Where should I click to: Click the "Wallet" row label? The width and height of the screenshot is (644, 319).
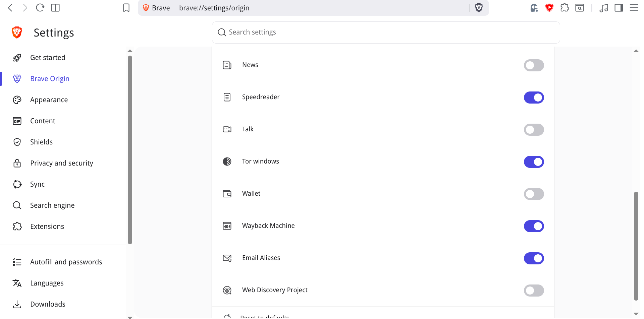pyautogui.click(x=251, y=194)
